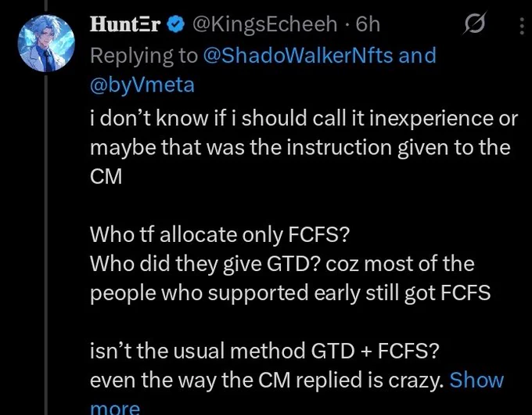The image size is (532, 415).
Task: Click the Hunt≡r display name
Action: click(125, 24)
